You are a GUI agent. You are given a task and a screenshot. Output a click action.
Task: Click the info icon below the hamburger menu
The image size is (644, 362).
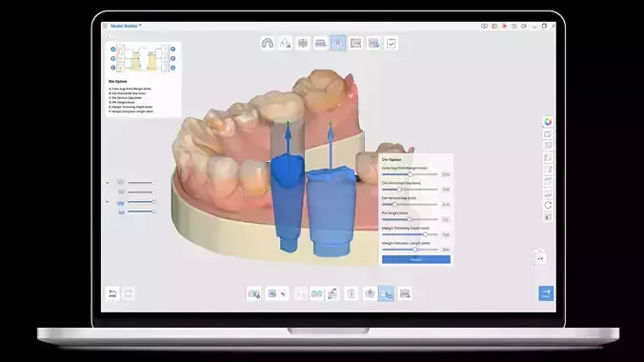(108, 36)
